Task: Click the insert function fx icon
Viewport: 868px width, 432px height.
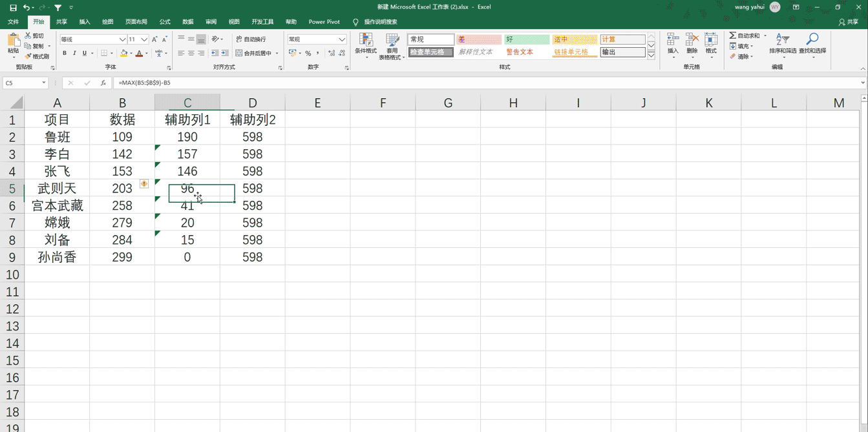Action: pyautogui.click(x=103, y=83)
